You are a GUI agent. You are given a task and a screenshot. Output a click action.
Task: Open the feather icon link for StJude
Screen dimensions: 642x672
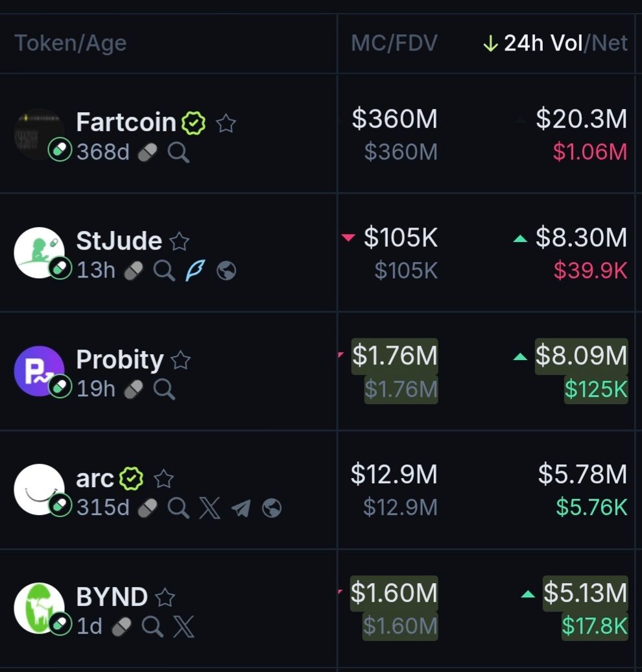tap(195, 271)
